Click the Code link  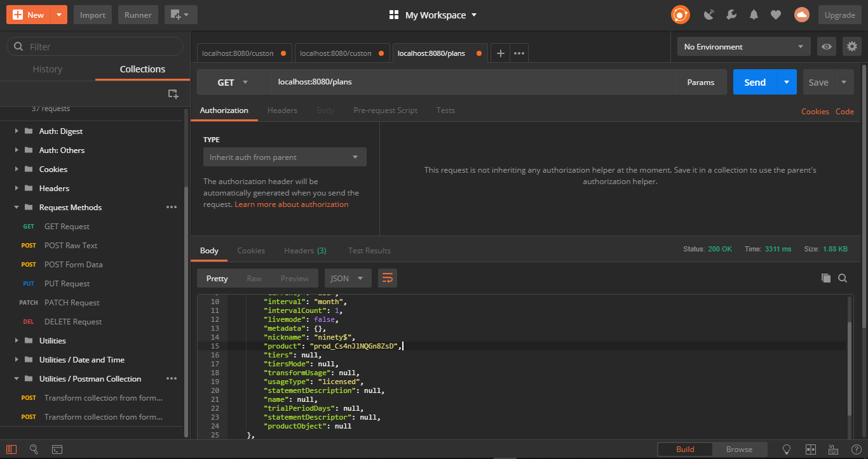point(844,111)
